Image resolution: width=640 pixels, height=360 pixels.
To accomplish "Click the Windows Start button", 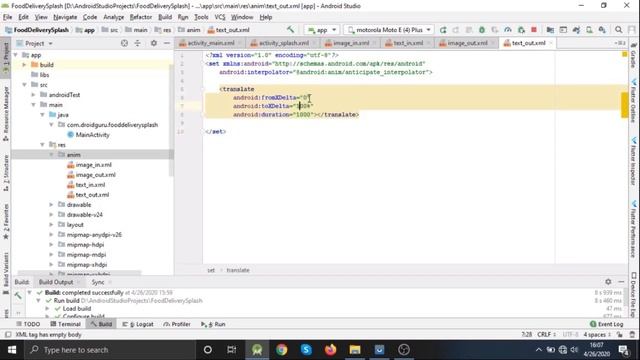I will (12, 350).
